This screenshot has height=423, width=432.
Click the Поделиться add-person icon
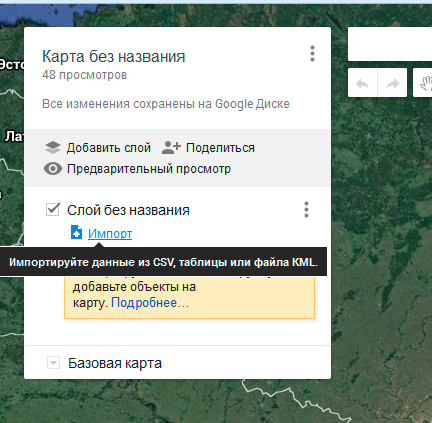171,147
